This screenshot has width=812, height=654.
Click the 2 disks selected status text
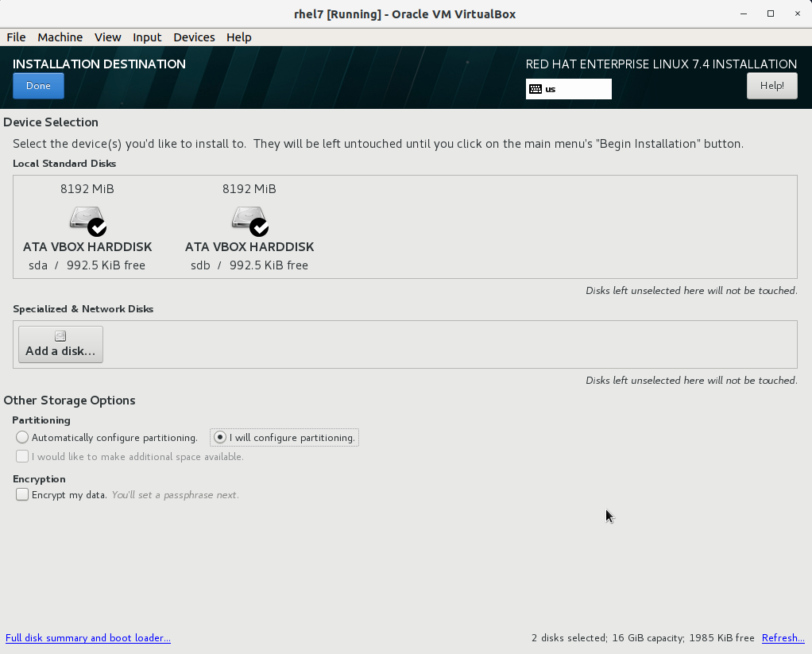point(643,638)
